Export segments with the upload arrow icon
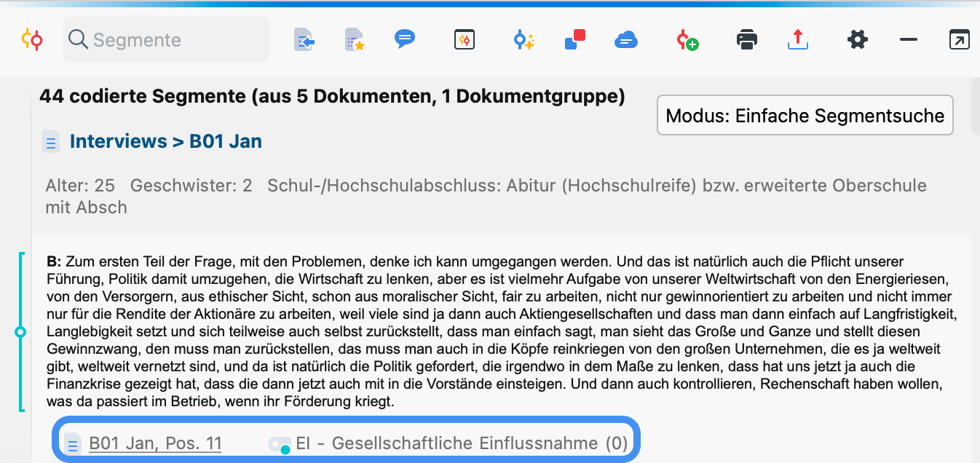The width and height of the screenshot is (980, 463). [x=798, y=39]
